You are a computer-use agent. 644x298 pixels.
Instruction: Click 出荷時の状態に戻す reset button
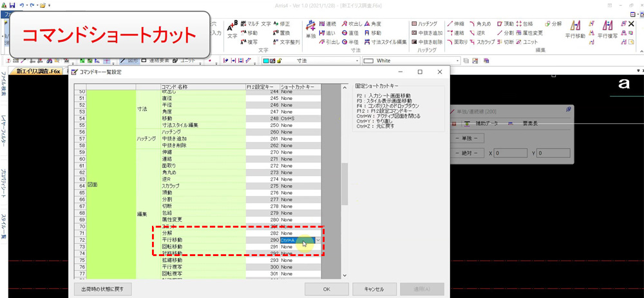tap(103, 289)
